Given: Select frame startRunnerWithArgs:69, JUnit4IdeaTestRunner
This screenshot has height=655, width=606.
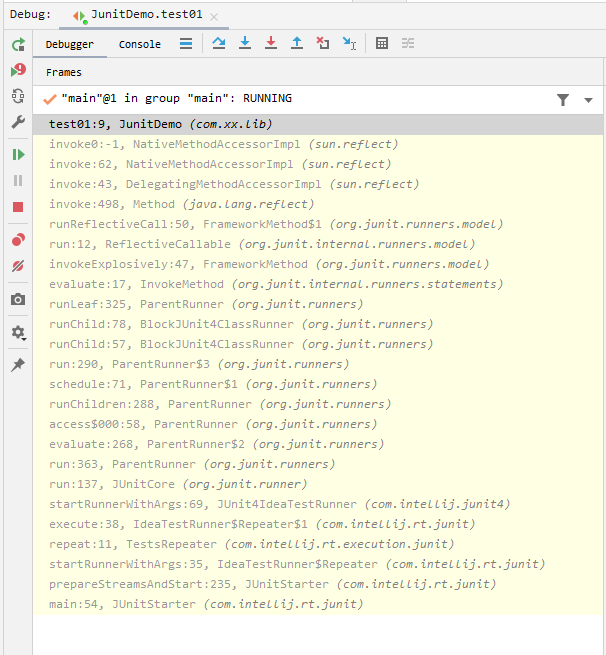Looking at the screenshot, I should tap(318, 505).
